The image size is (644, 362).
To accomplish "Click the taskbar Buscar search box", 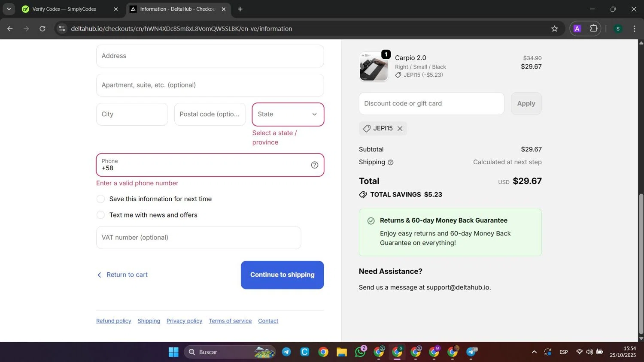I will pos(230,352).
